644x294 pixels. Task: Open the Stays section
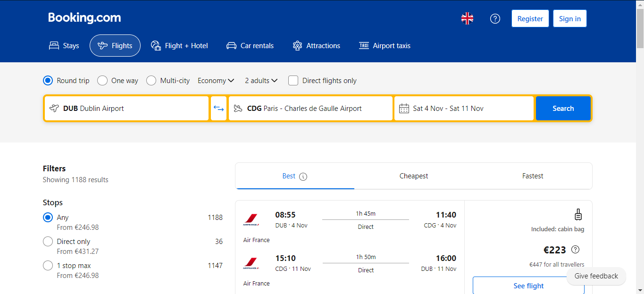coord(64,46)
